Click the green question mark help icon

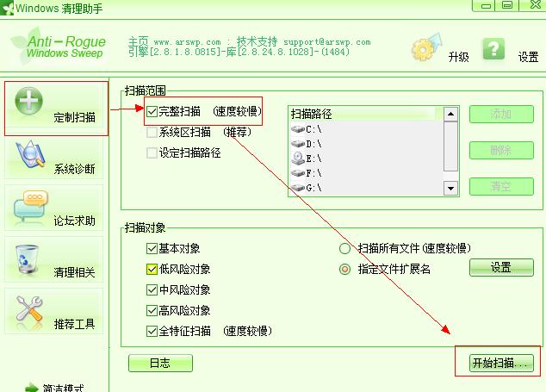coord(493,49)
